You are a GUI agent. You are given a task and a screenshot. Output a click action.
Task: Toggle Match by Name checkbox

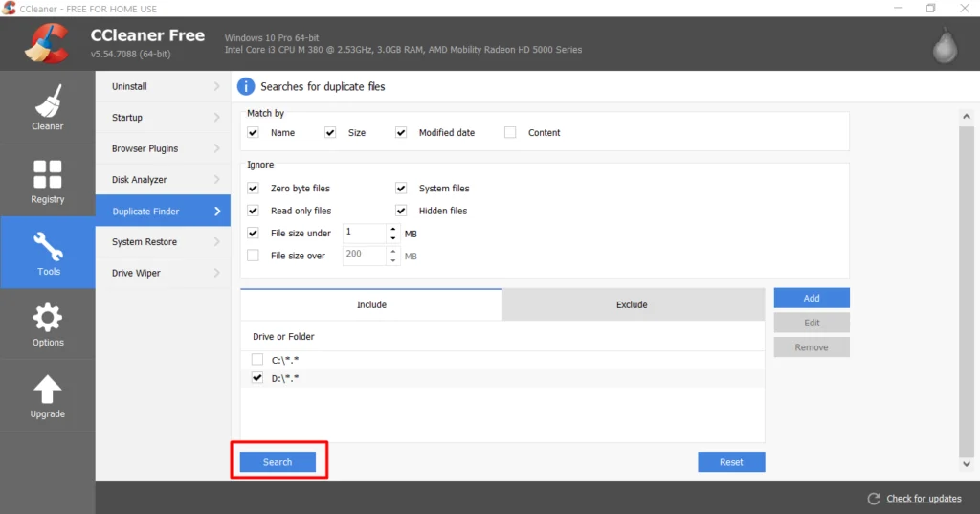(253, 132)
